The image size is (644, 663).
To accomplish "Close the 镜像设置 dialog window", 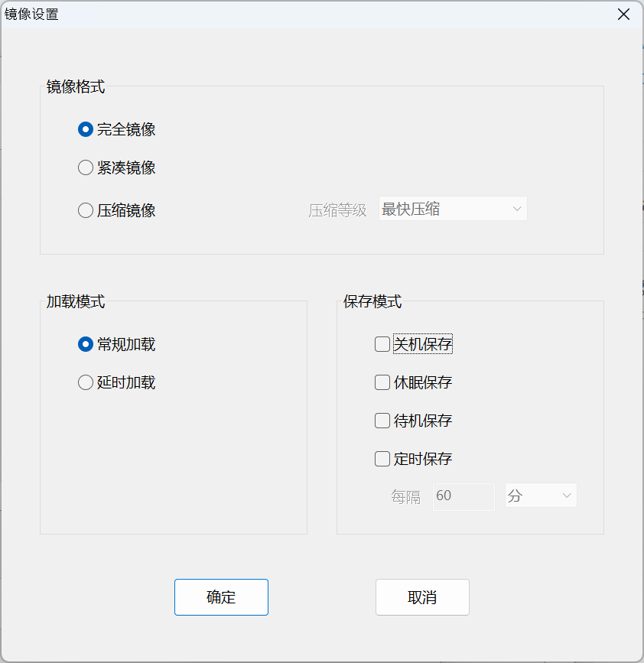I will tap(624, 15).
